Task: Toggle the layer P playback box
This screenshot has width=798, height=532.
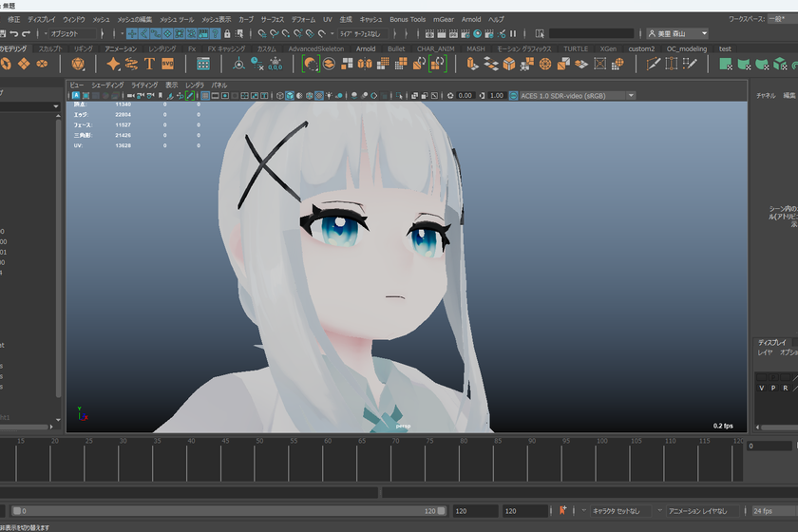Action: (773, 388)
